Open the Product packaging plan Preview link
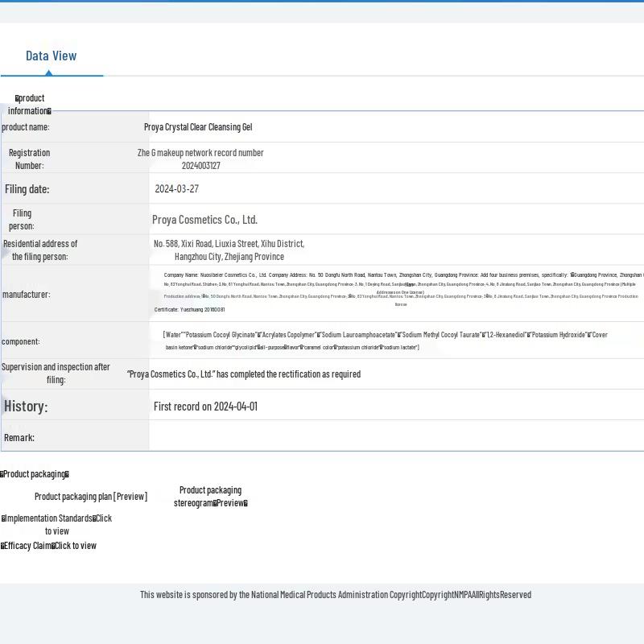The image size is (644, 644). 91,497
